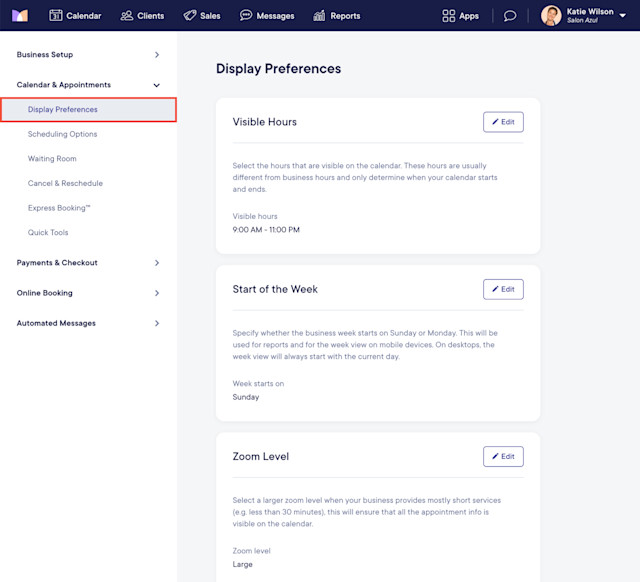Screen dimensions: 640x582
Task: Click the 'Sunday' week start value
Action: (246, 397)
